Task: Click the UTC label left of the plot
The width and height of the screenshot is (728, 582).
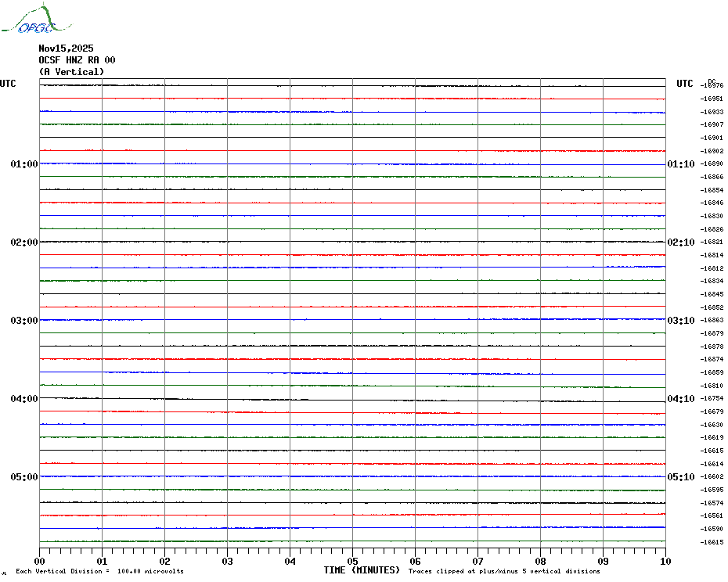Action: [8, 84]
